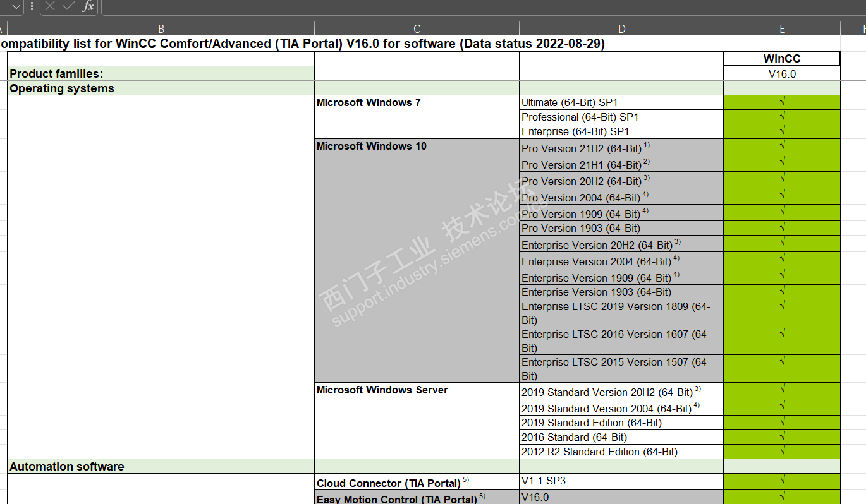The height and width of the screenshot is (504, 866).
Task: Select the "Enterprise Version 20H2 (64-Bit)" cell
Action: click(x=621, y=244)
